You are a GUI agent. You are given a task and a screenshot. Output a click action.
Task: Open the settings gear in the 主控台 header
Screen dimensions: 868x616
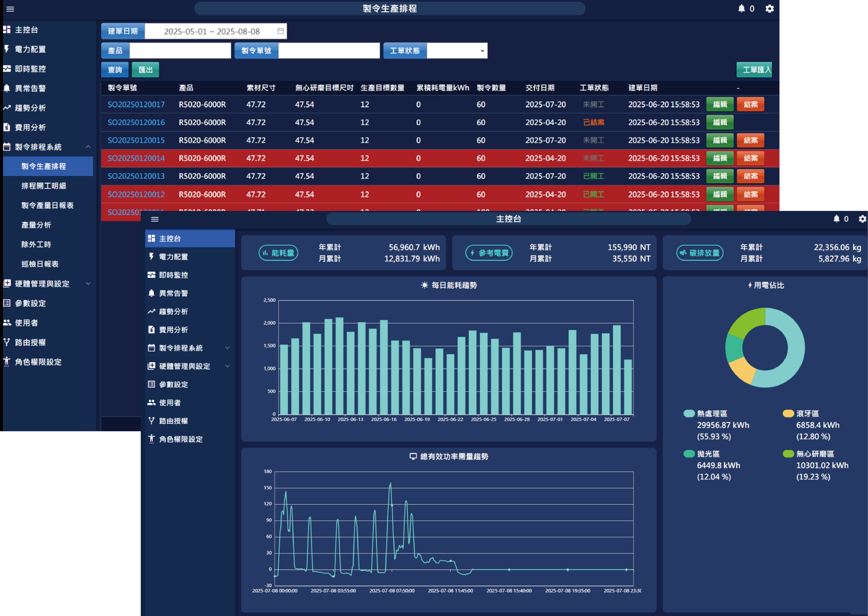(x=862, y=219)
